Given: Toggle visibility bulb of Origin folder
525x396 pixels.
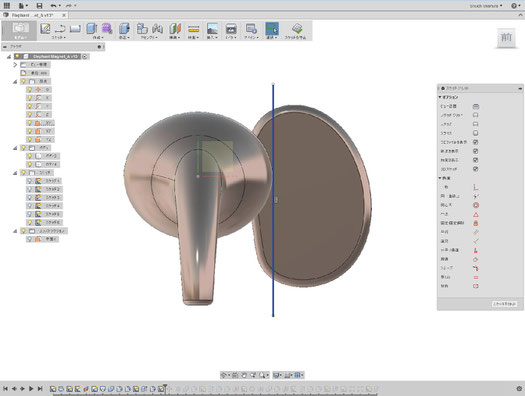Looking at the screenshot, I should (23, 81).
